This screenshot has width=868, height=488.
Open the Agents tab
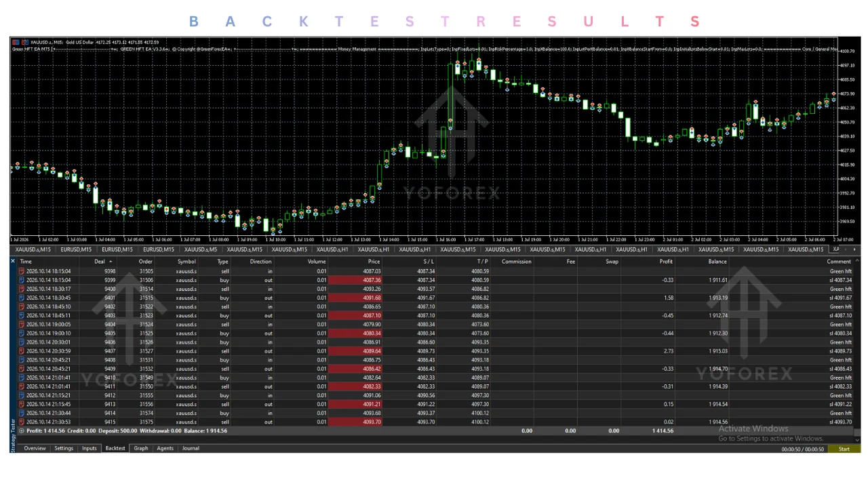[x=165, y=448]
